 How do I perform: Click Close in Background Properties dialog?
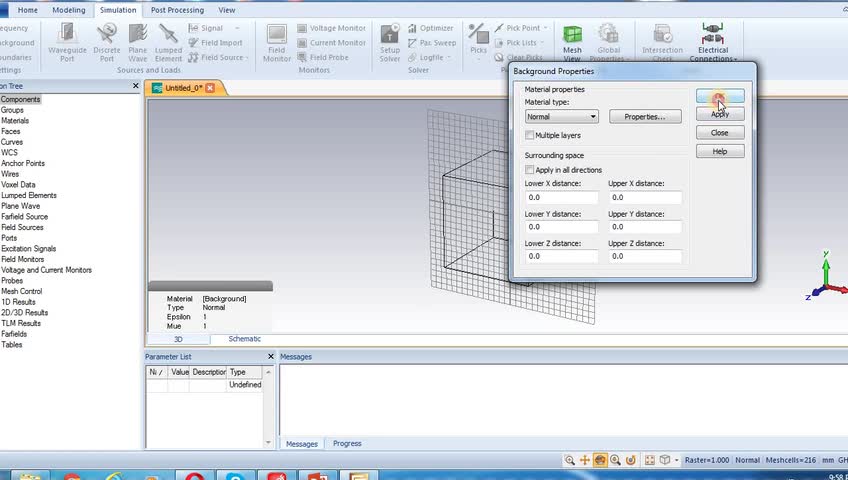tap(720, 132)
